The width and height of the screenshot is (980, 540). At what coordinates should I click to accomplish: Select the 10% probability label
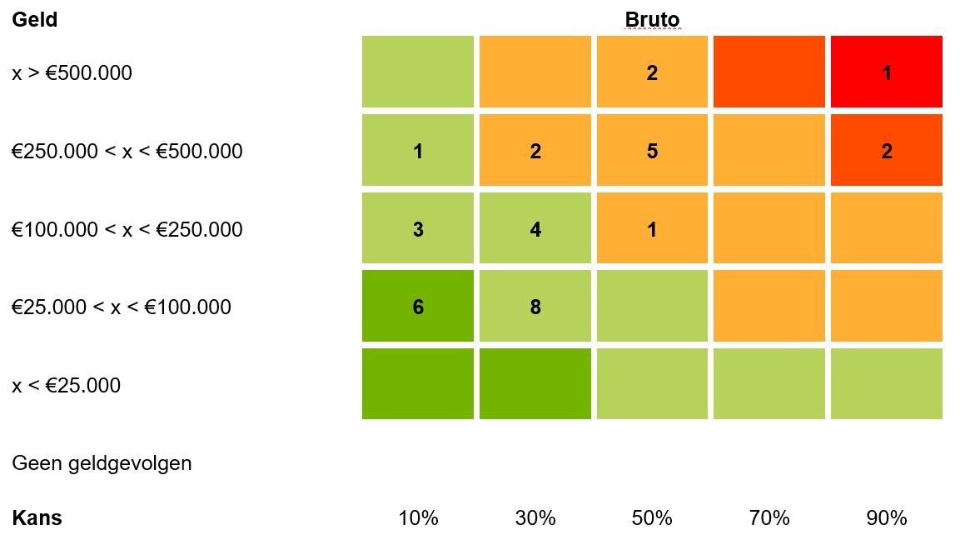click(x=418, y=517)
